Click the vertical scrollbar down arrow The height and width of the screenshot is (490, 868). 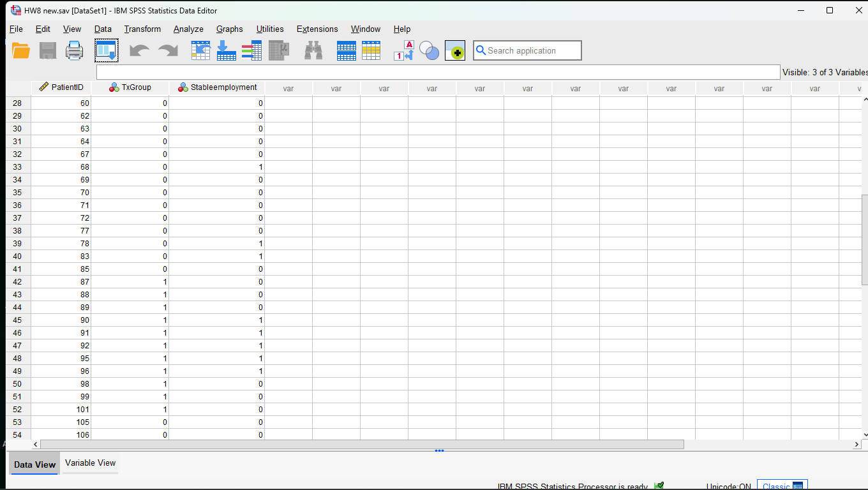[x=865, y=434]
